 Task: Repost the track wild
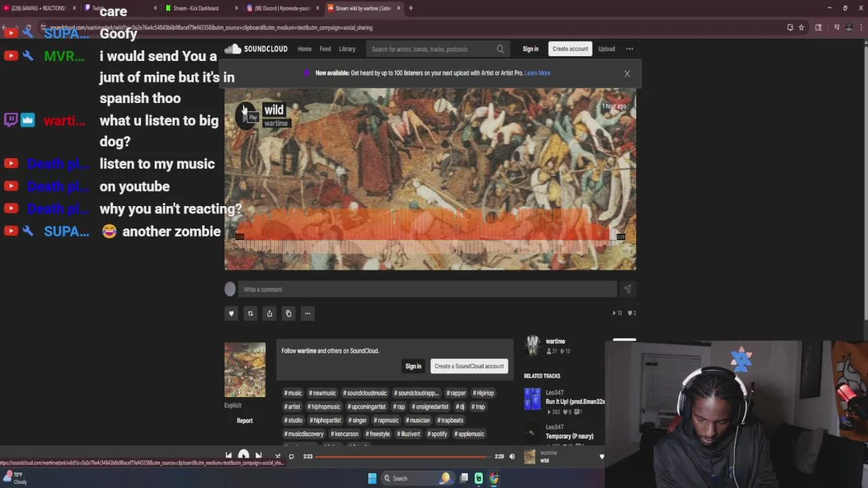(x=250, y=313)
